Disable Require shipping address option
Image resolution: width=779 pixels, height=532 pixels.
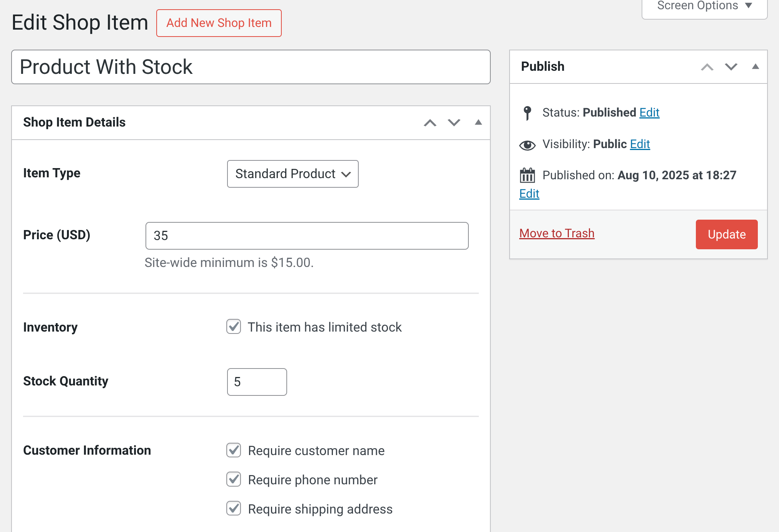click(x=234, y=509)
